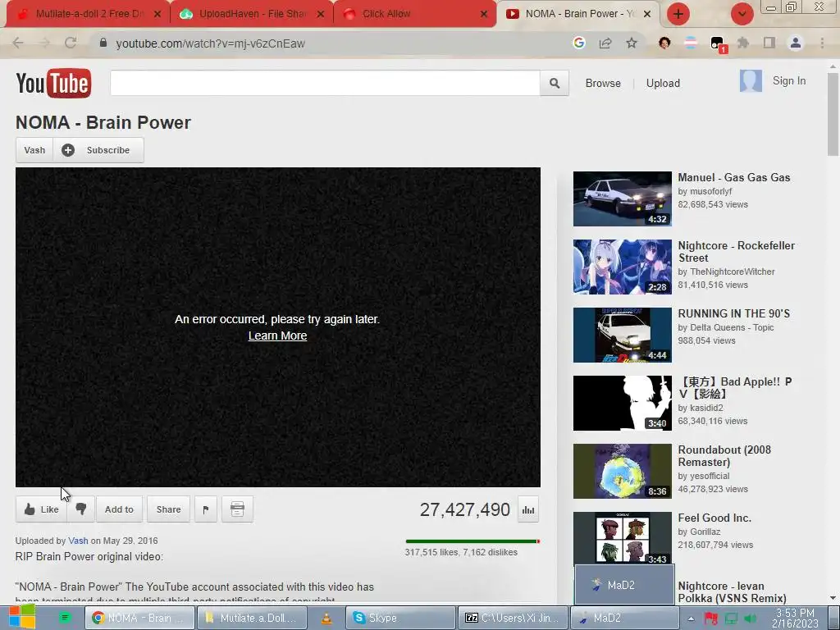The width and height of the screenshot is (840, 630).
Task: Click the Upload menu link
Action: click(663, 83)
